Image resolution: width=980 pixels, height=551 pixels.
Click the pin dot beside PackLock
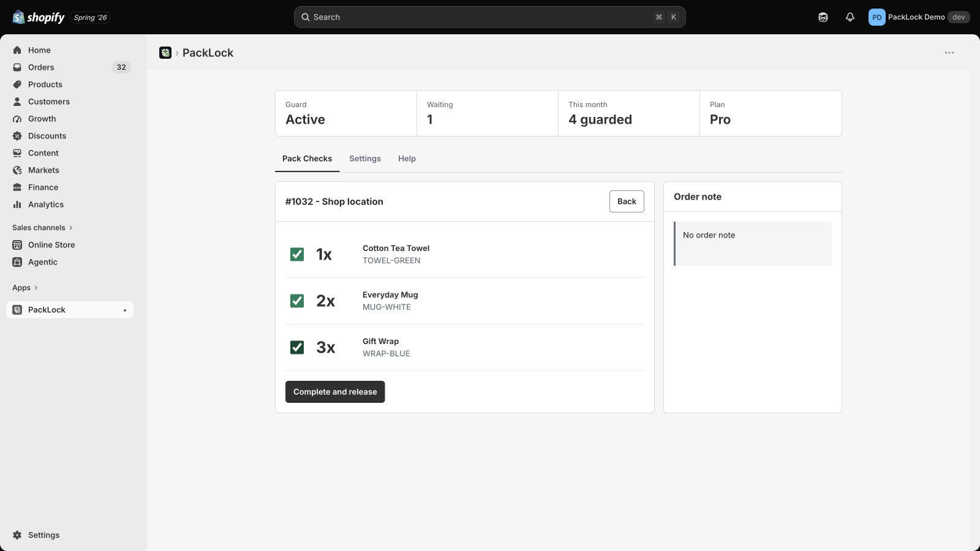click(x=125, y=310)
